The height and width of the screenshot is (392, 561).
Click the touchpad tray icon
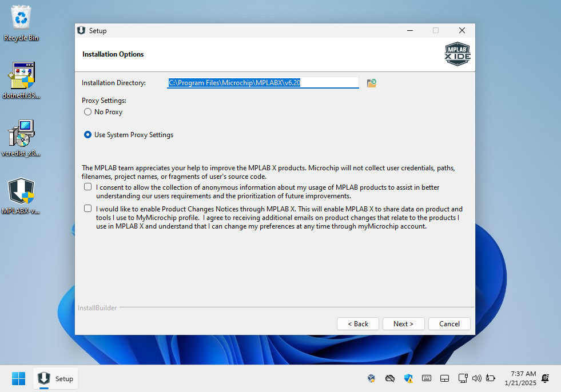tap(445, 378)
